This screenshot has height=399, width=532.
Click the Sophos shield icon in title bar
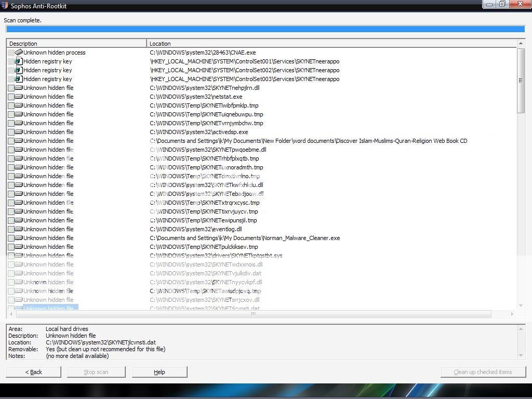point(5,5)
